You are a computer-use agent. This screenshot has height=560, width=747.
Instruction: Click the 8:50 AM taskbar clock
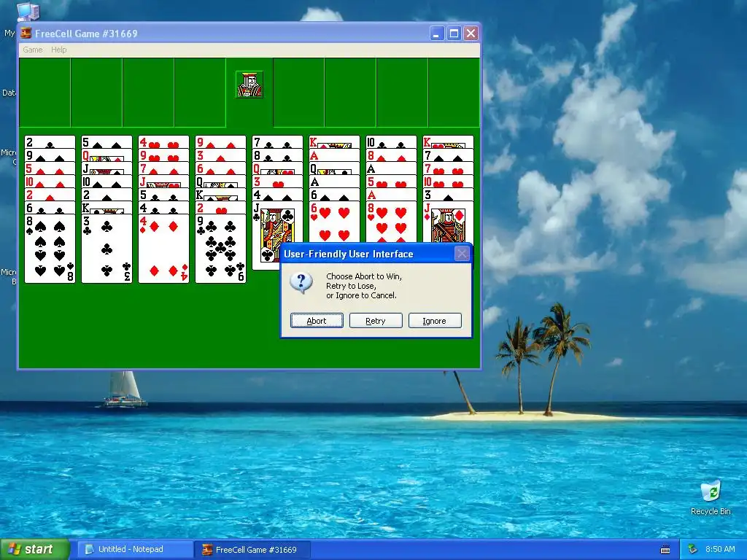tap(720, 549)
